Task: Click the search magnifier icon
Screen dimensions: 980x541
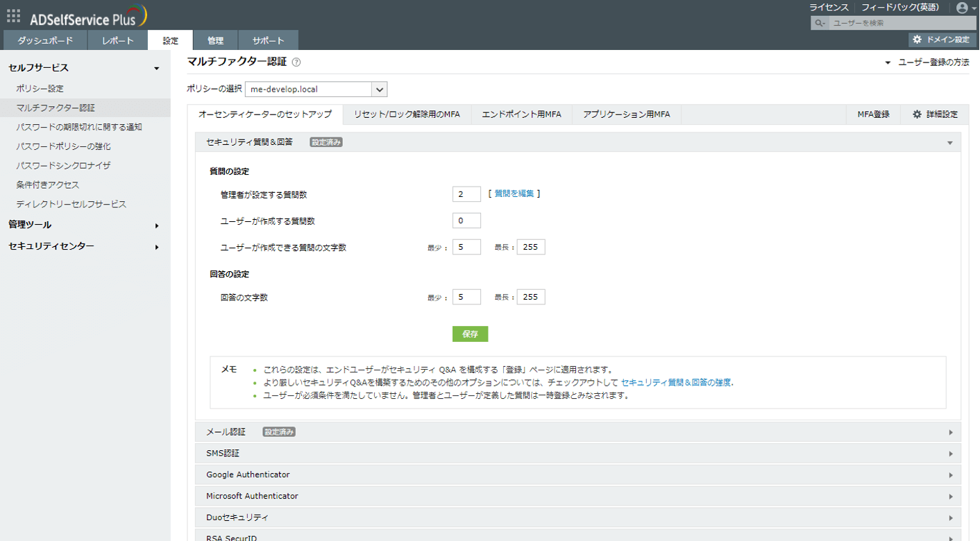Action: click(820, 23)
